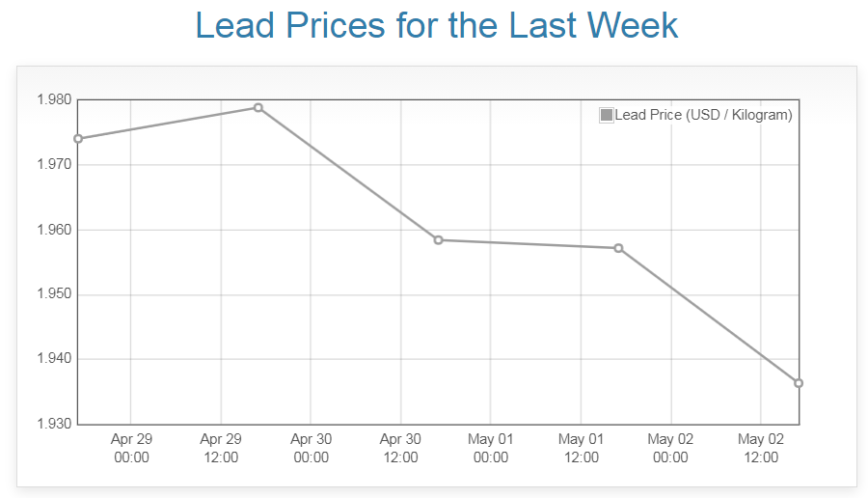This screenshot has height=498, width=868.
Task: Select the data point after Apr 30 12:00
Action: point(438,239)
